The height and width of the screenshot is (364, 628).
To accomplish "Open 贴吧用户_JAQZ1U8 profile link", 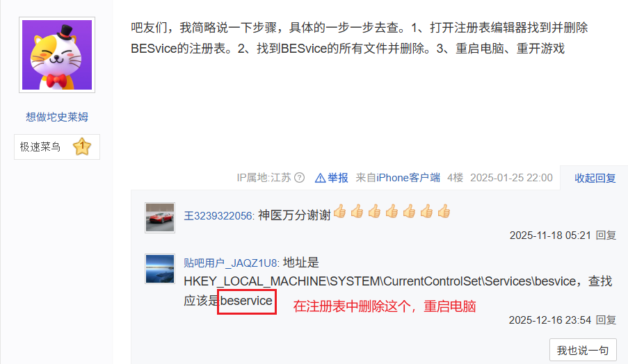I will (231, 263).
